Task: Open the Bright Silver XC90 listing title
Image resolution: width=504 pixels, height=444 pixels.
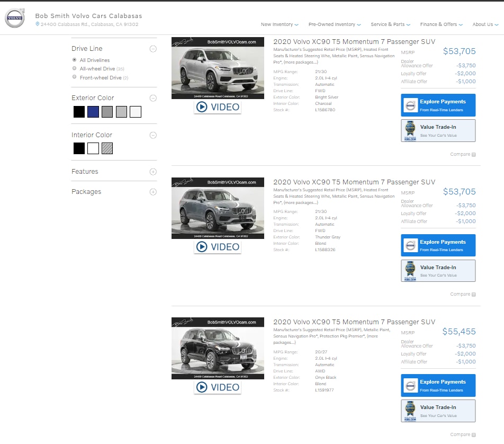Action: pos(354,41)
